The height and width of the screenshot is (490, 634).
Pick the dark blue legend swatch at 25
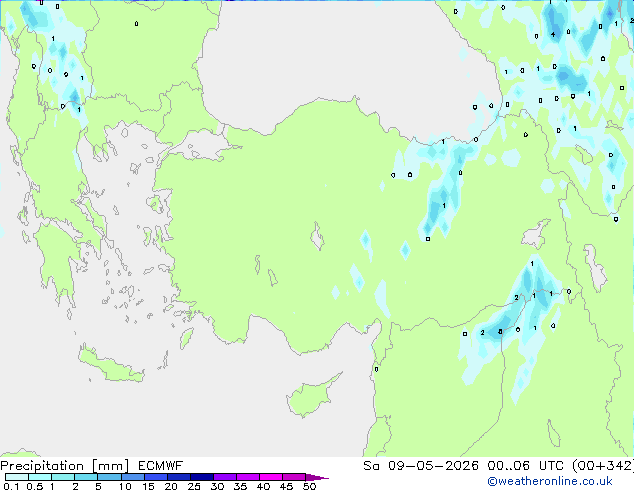pyautogui.click(x=200, y=477)
